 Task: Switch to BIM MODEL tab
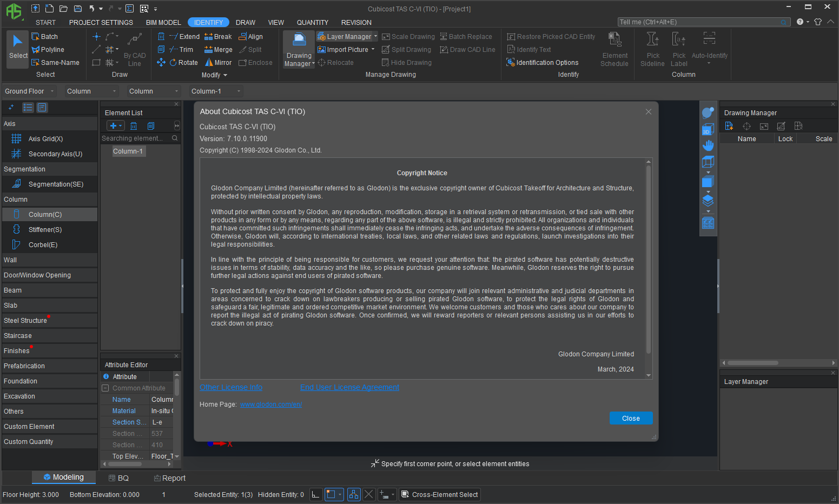click(x=163, y=23)
